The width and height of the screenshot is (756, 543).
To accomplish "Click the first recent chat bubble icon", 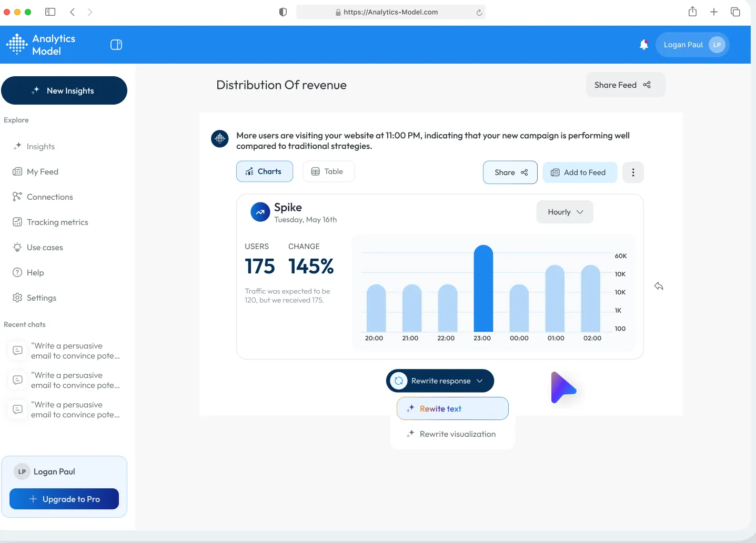I will point(17,350).
